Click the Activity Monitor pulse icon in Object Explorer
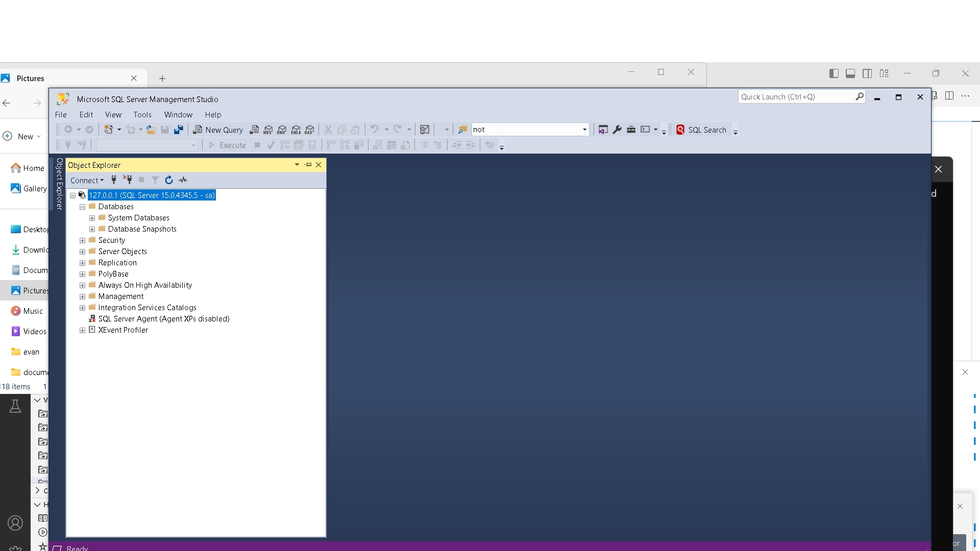 (x=183, y=180)
